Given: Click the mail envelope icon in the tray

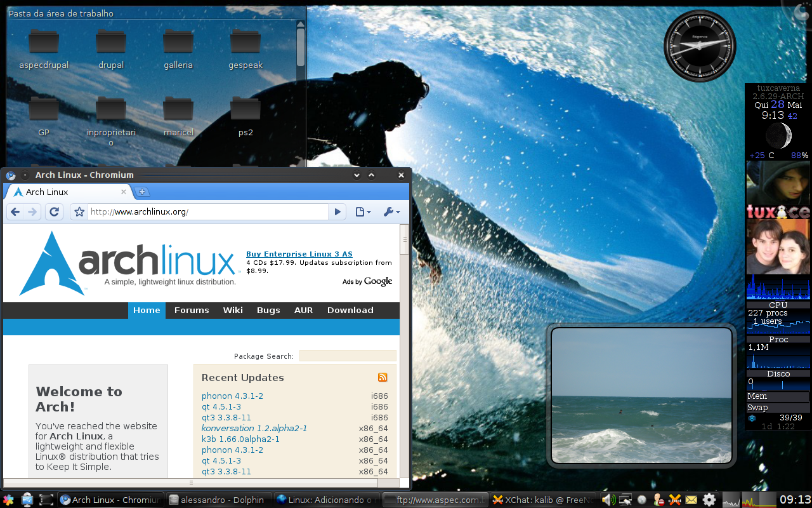Looking at the screenshot, I should coord(691,500).
